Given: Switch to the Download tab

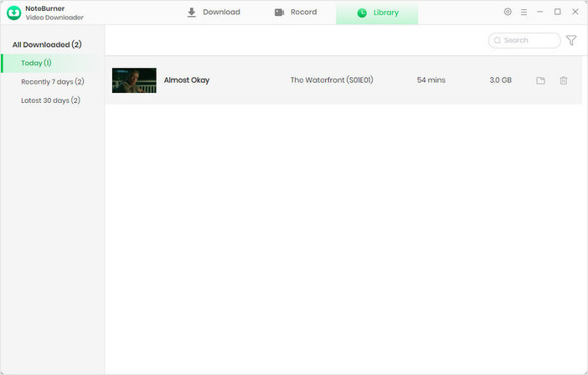Looking at the screenshot, I should pyautogui.click(x=213, y=13).
